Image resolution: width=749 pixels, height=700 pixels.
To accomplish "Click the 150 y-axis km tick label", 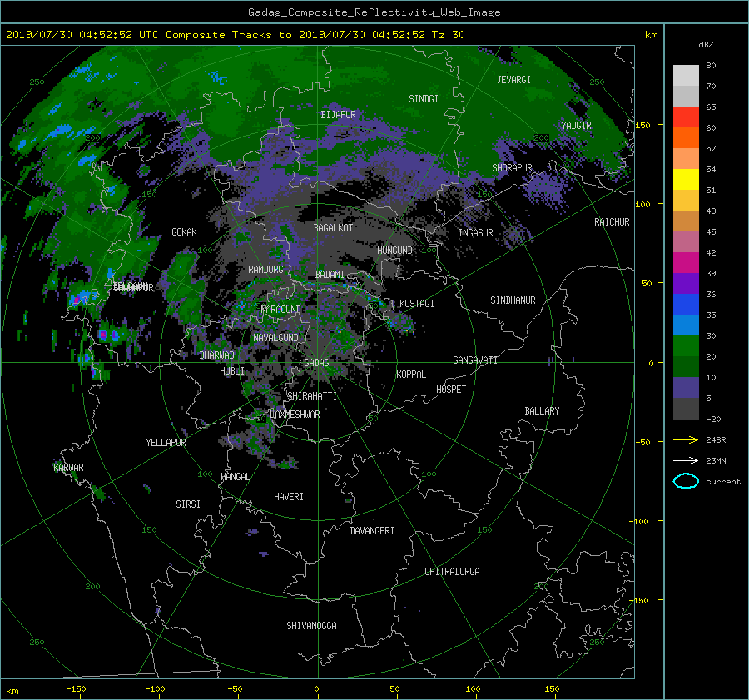I will [643, 125].
